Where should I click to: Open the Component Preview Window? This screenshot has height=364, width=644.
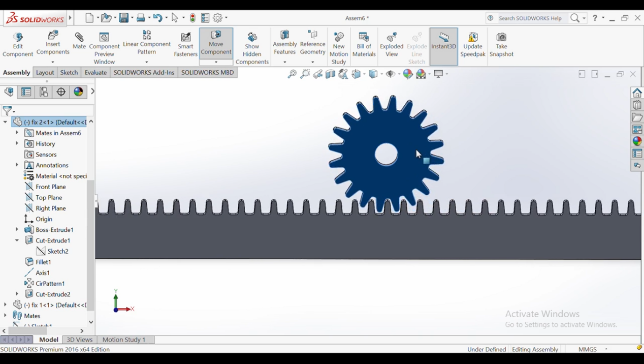(104, 49)
